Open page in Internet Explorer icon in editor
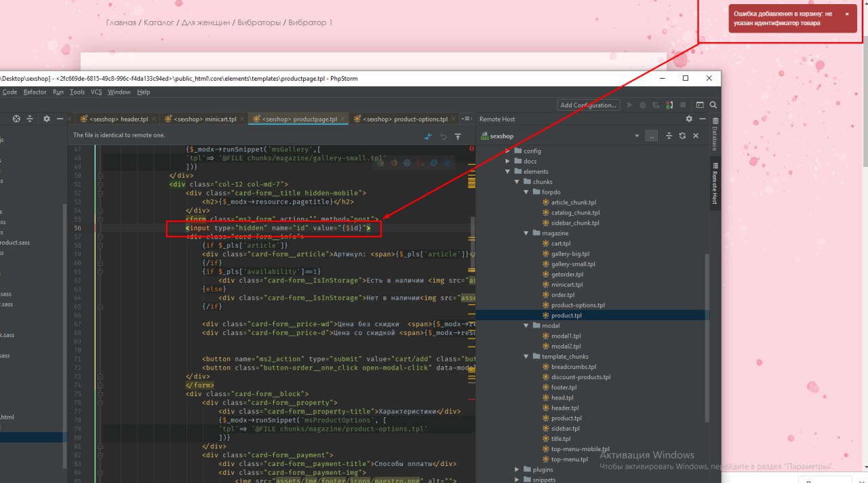868x483 pixels. (x=434, y=163)
